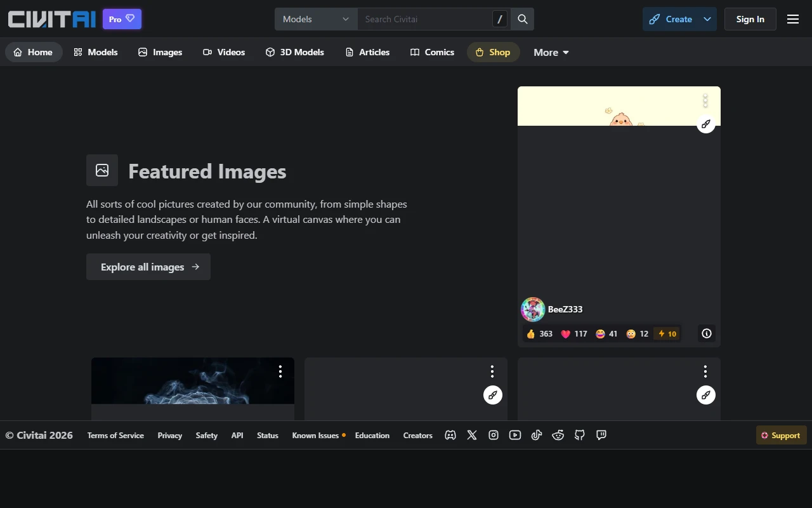This screenshot has height=508, width=812.
Task: Open the BeeZ333 card's three-dot menu
Action: coord(705,100)
